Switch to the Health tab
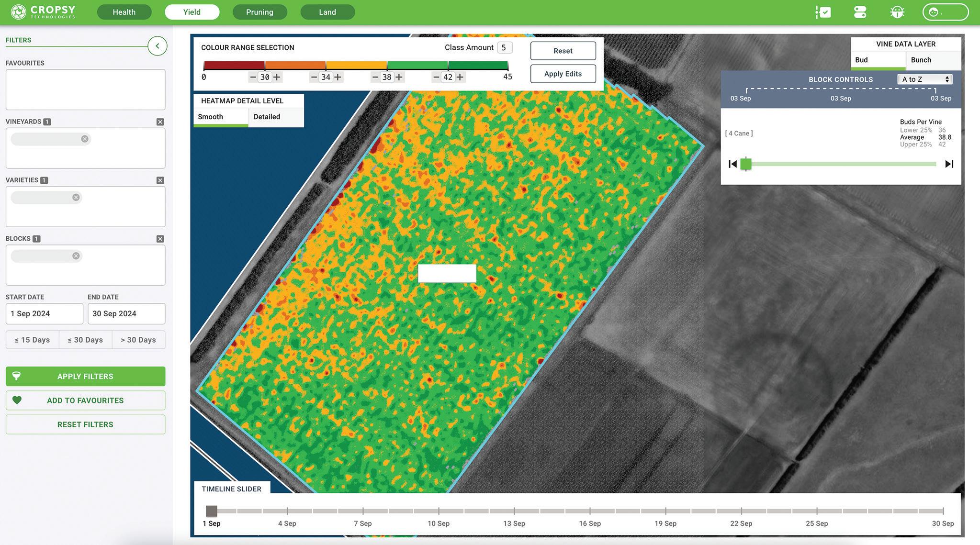980x545 pixels. pyautogui.click(x=124, y=12)
